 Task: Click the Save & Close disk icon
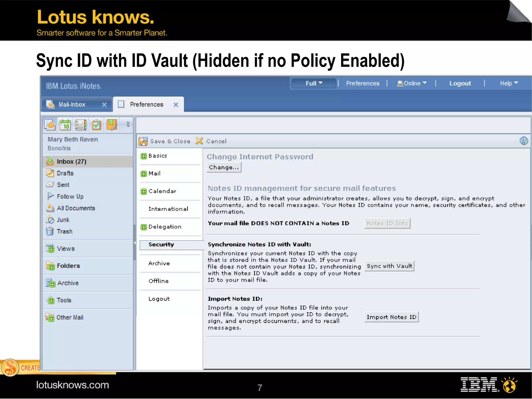tap(143, 141)
